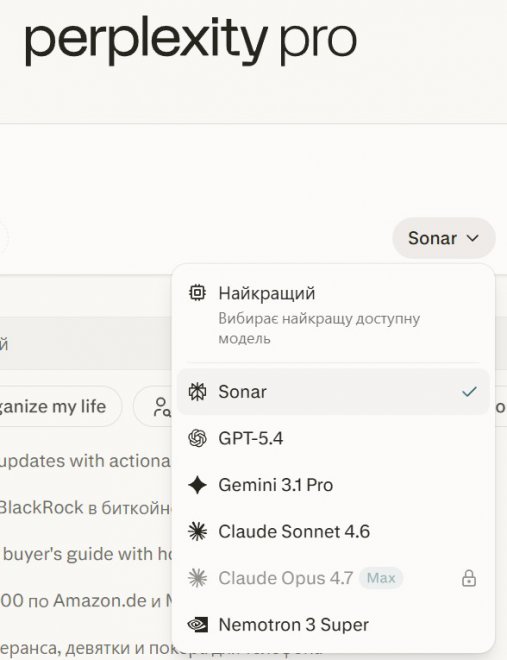
Task: Click the chip icon beside Найкращий
Action: tap(197, 293)
